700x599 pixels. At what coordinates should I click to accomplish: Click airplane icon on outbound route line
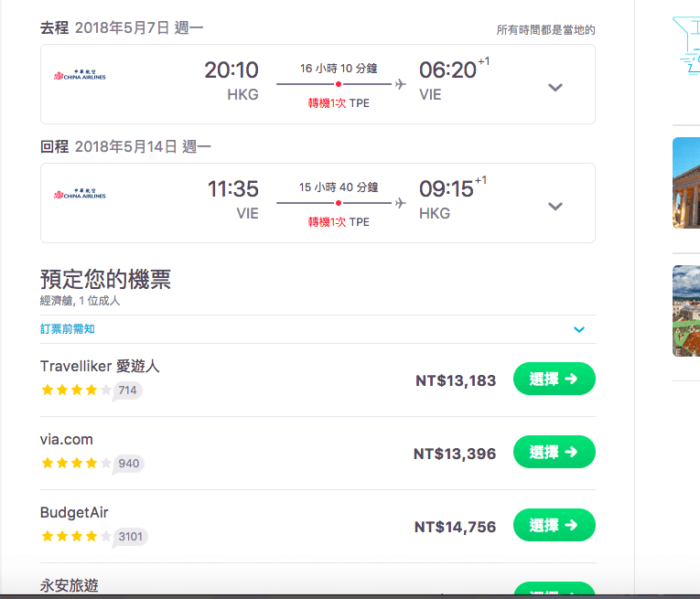(401, 84)
